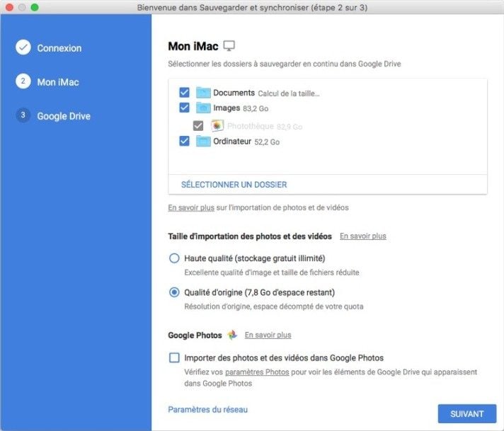This screenshot has height=431, width=504.
Task: Click the Connexion checkmark step icon
Action: [x=23, y=47]
